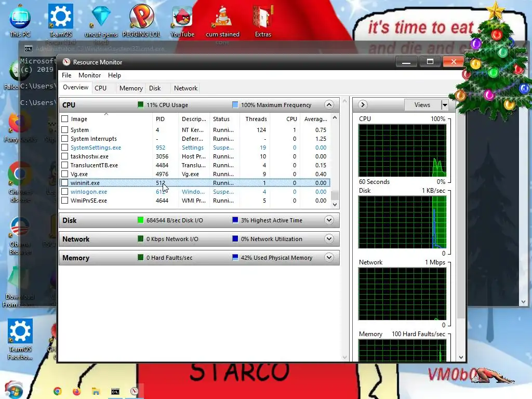532x399 pixels.
Task: Check the wininit.exe checkbox
Action: [65, 182]
